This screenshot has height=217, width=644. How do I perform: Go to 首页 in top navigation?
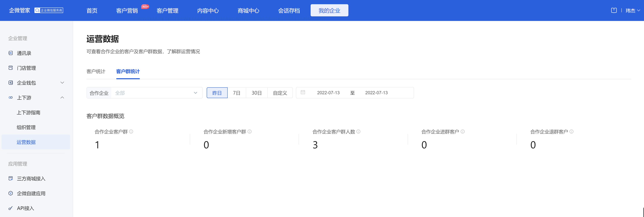(92, 10)
